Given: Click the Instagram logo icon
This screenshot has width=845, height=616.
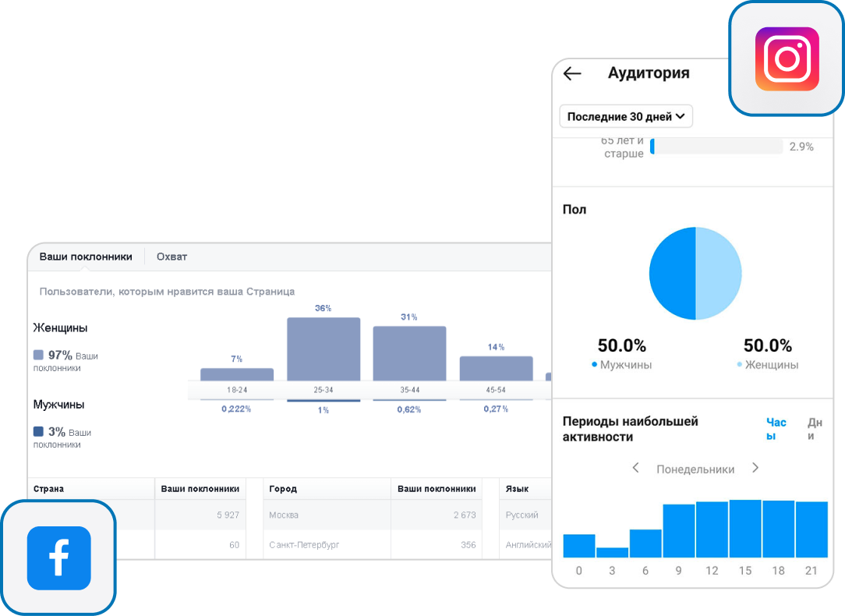Looking at the screenshot, I should tap(787, 59).
